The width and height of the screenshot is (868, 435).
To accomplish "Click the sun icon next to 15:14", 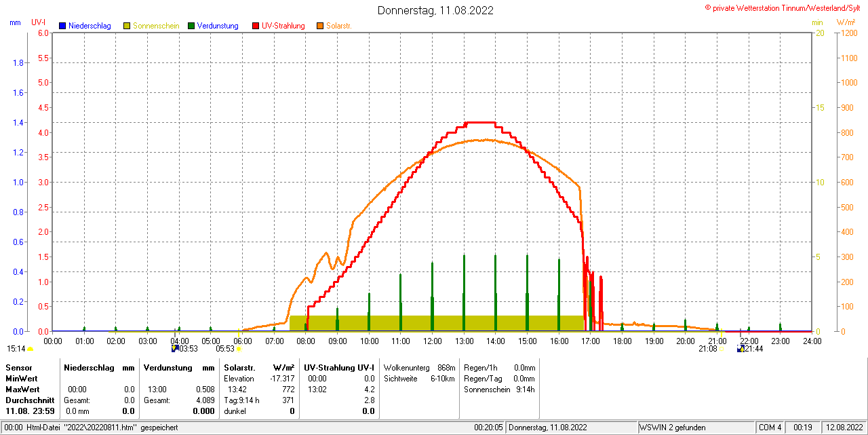I will click(x=30, y=349).
